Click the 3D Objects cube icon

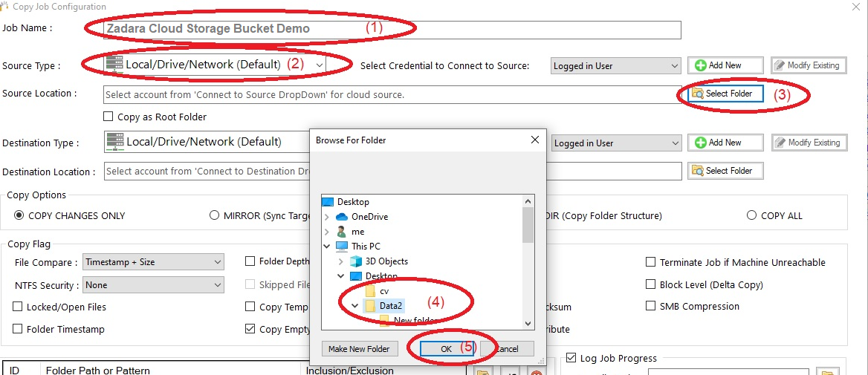[x=356, y=261]
